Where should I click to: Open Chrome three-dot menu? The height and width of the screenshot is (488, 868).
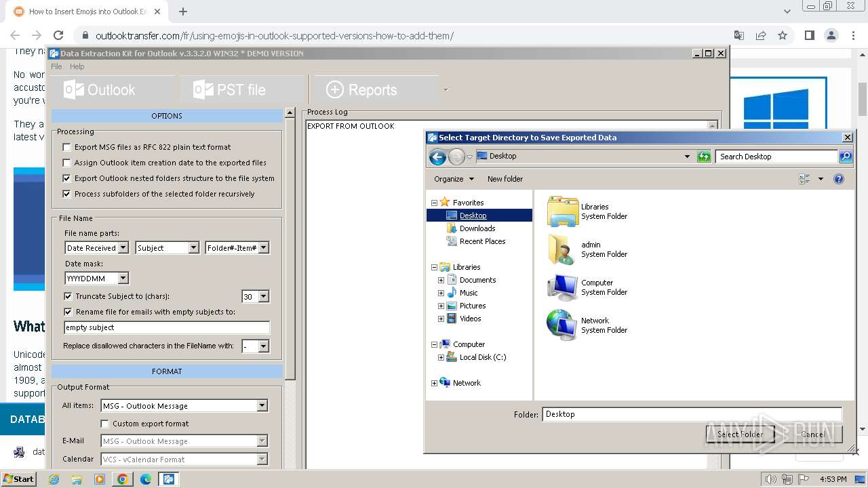(x=853, y=35)
